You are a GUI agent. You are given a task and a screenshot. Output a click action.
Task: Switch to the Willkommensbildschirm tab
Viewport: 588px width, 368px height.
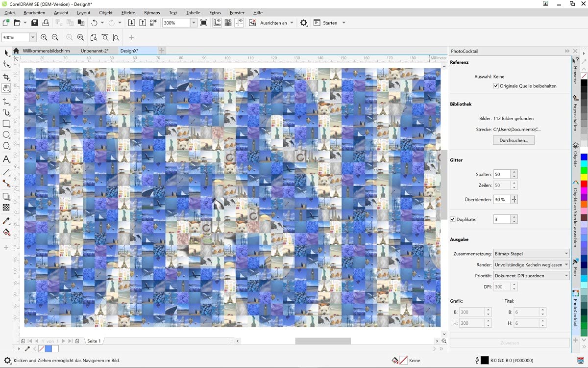click(x=46, y=51)
